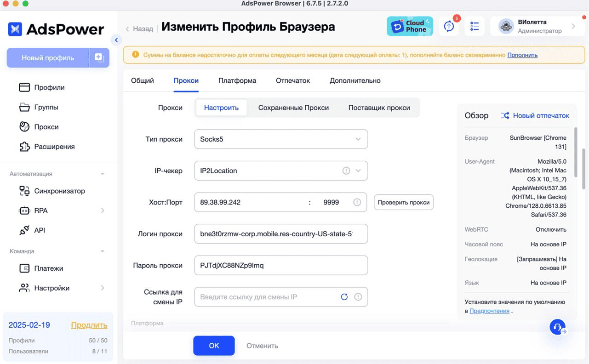Confirm with the OK button
Viewport: 589px width, 364px height.
(x=214, y=346)
